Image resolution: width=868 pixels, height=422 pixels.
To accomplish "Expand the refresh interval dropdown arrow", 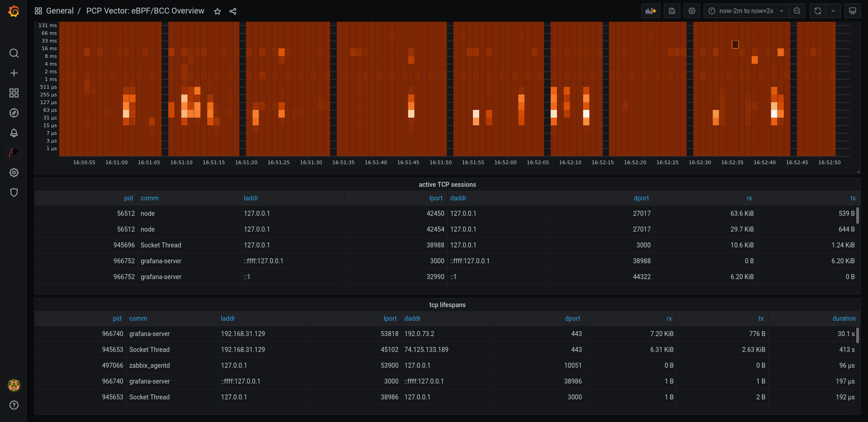I will point(833,11).
